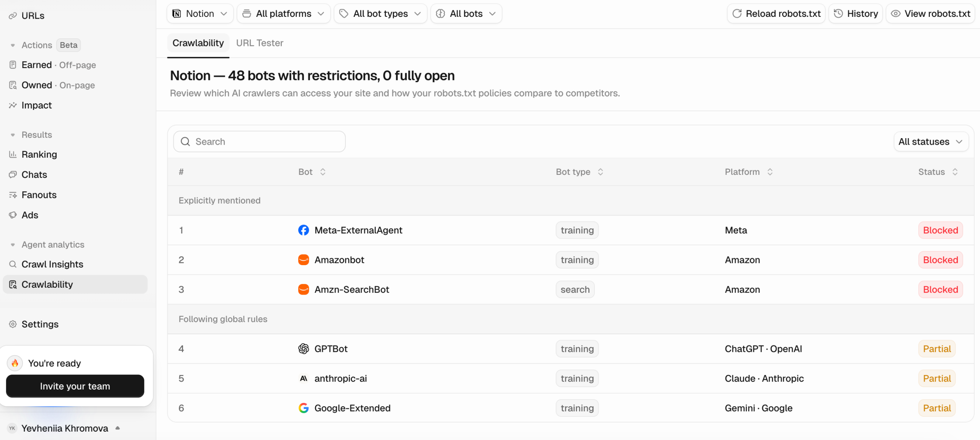Click the Amazon logo beside Amzn-SearchBot
Screen dimensions: 980x440
(304, 289)
